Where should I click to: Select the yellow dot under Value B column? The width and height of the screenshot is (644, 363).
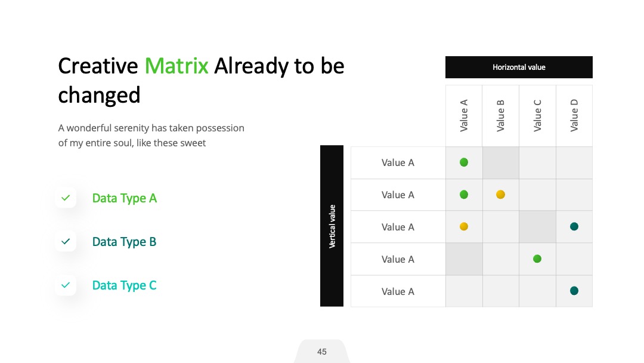coord(500,195)
